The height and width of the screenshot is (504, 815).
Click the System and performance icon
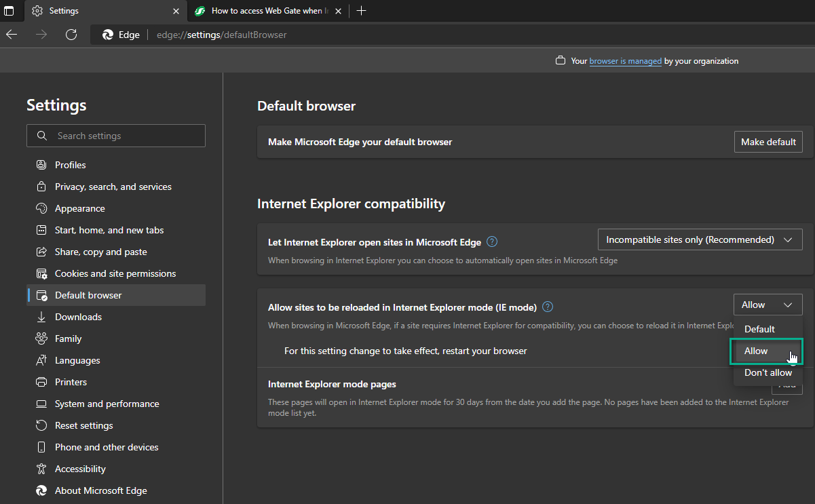[x=41, y=404]
